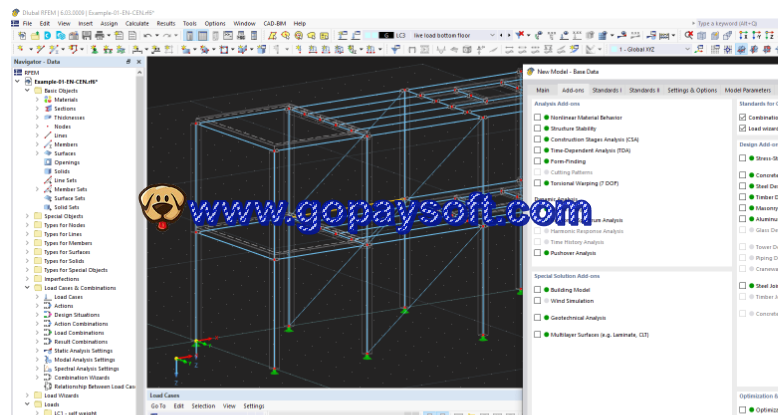Expand the Materials tree node

[37, 99]
